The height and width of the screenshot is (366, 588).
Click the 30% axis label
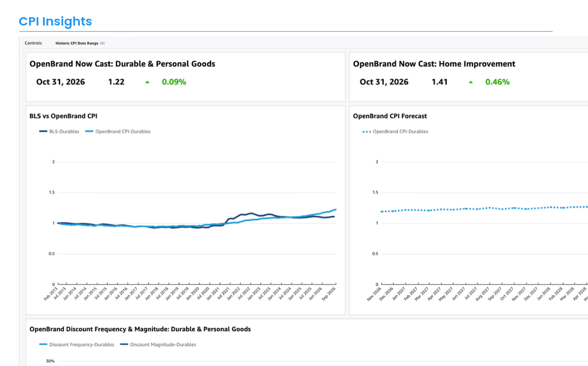(50, 361)
